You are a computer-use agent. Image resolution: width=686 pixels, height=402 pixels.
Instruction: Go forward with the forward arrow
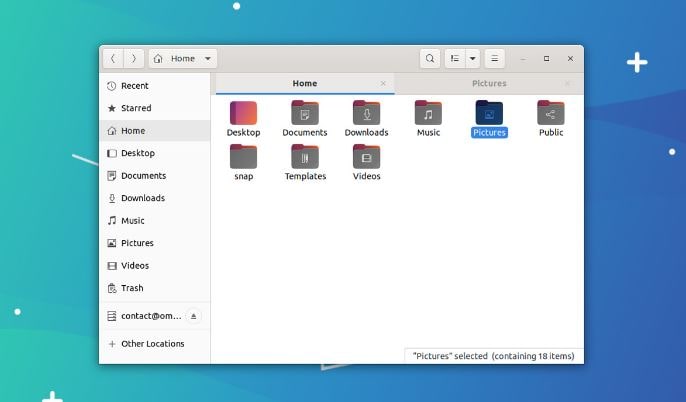pyautogui.click(x=134, y=59)
